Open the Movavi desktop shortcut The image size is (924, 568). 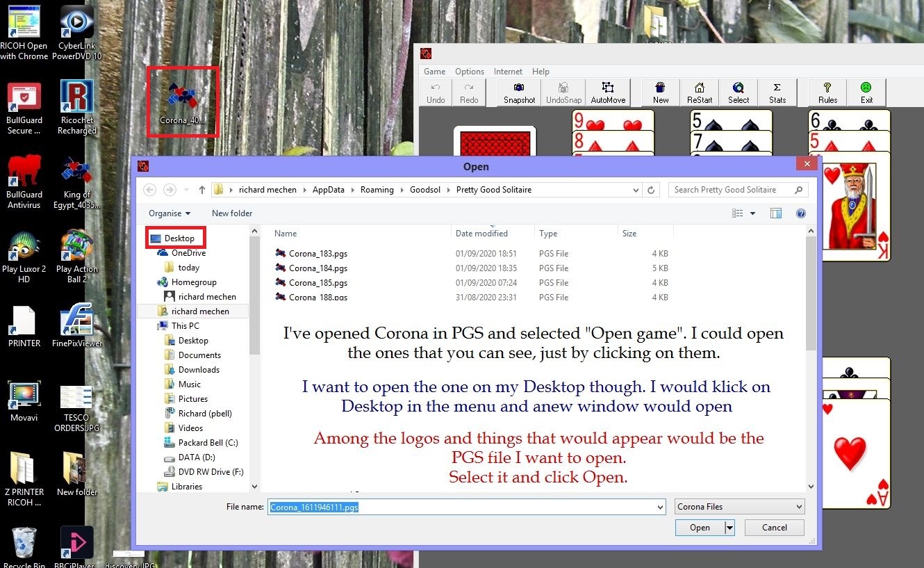click(x=24, y=401)
